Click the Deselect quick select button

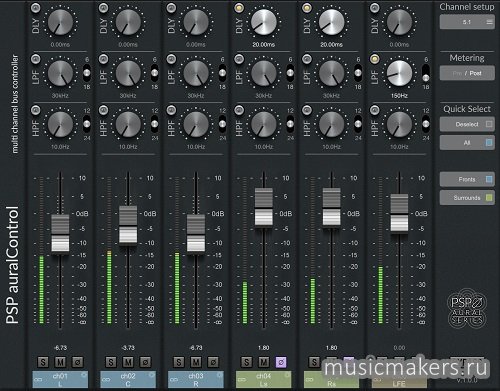click(467, 124)
